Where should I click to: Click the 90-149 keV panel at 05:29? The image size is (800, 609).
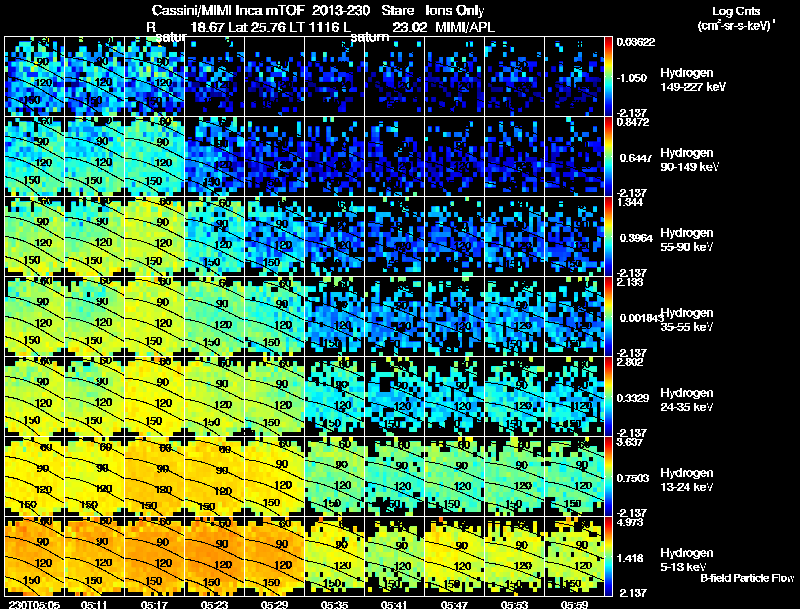point(275,156)
